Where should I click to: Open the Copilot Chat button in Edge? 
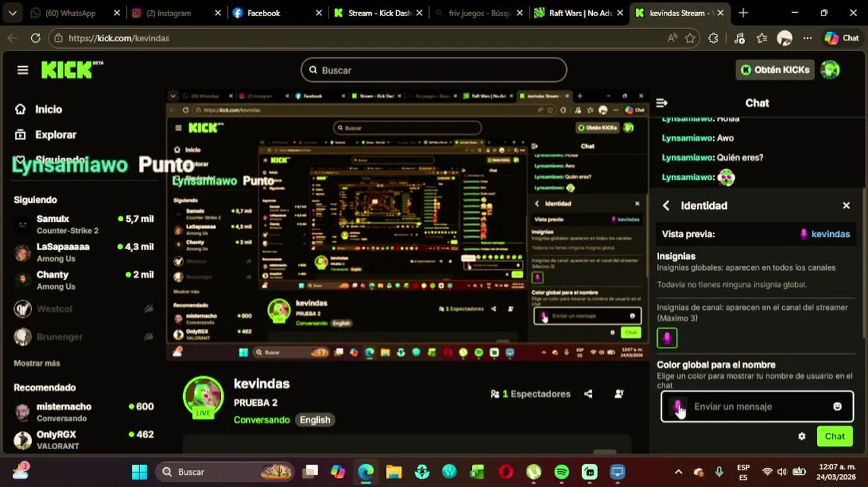(x=841, y=39)
